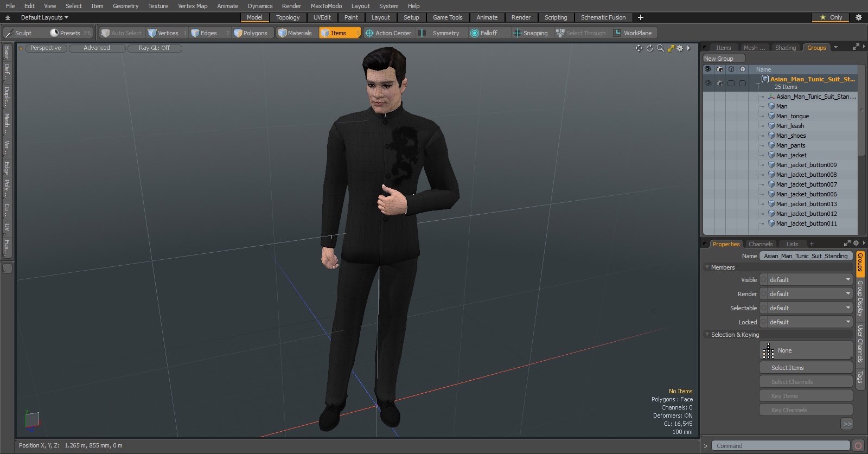Open the Vertex Map menu

[193, 6]
